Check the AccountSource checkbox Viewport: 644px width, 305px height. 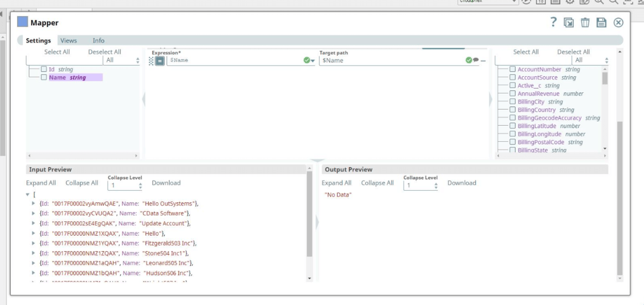click(x=513, y=77)
